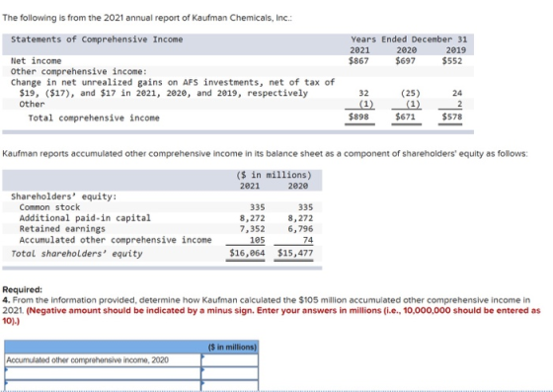Click the 'Statements of Comprehensive Income' table title
Image resolution: width=553 pixels, height=392 pixels.
point(97,39)
